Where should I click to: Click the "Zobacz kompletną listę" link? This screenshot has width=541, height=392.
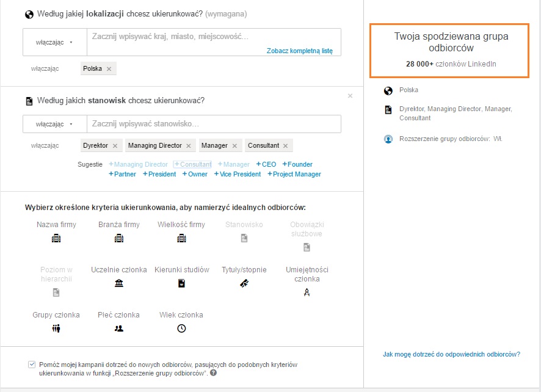click(x=299, y=51)
